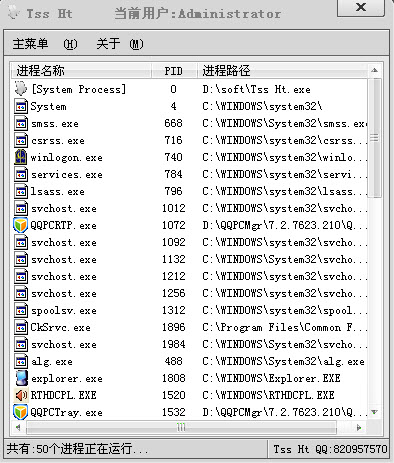Screen dimensions: 394x463
Task: Select the lsass.exe process name
Action: pyautogui.click(x=58, y=192)
